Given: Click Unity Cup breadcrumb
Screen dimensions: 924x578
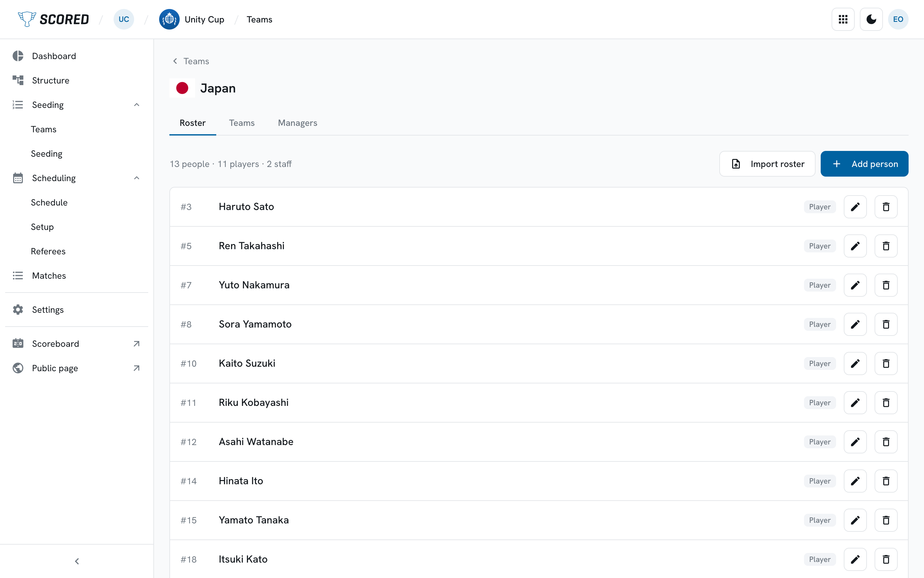Looking at the screenshot, I should [x=204, y=19].
